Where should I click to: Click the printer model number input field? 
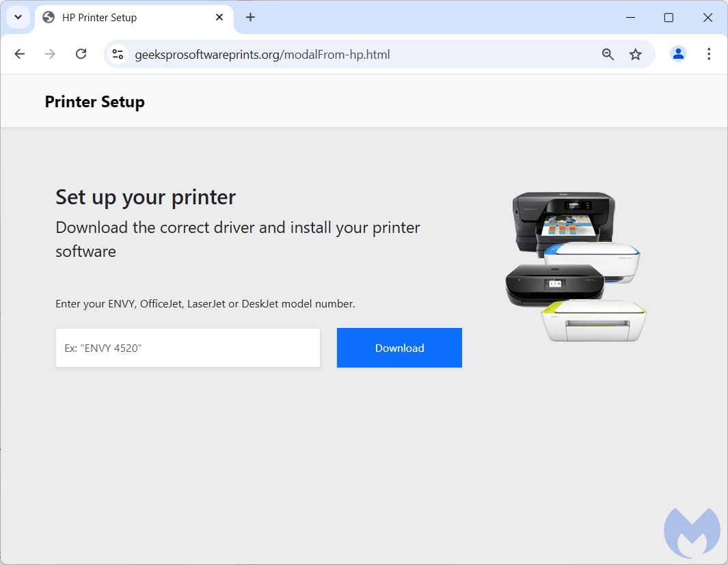[x=188, y=348]
